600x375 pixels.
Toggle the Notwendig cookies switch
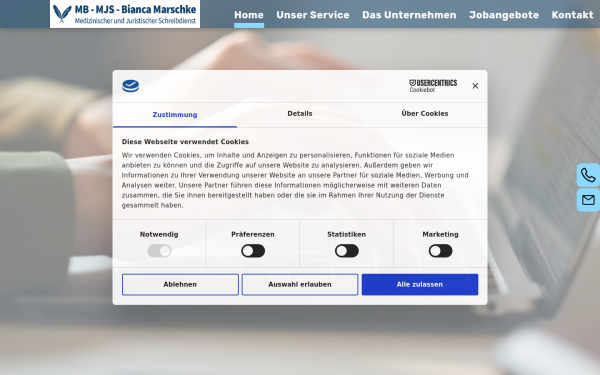(x=159, y=251)
